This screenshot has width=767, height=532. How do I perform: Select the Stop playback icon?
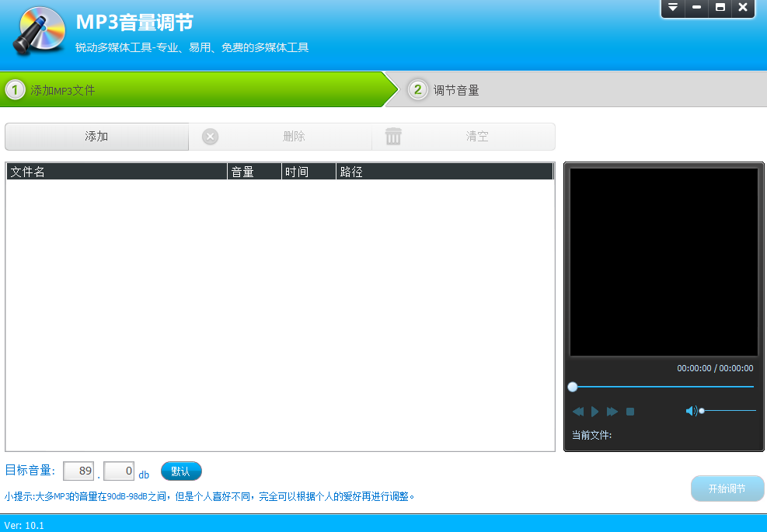tap(629, 411)
